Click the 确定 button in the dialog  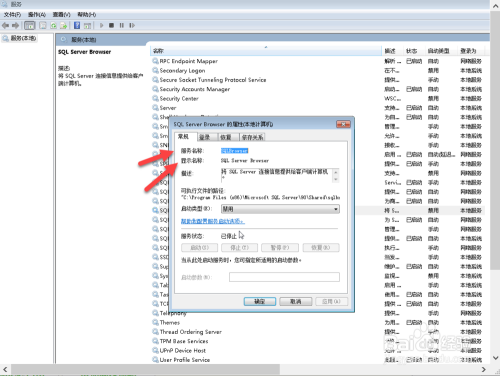(260, 301)
